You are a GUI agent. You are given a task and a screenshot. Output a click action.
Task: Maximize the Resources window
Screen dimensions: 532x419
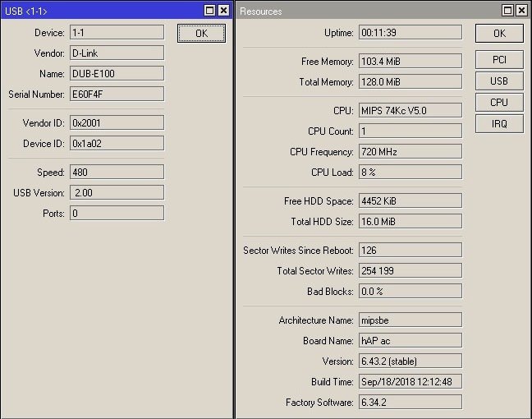tap(508, 11)
